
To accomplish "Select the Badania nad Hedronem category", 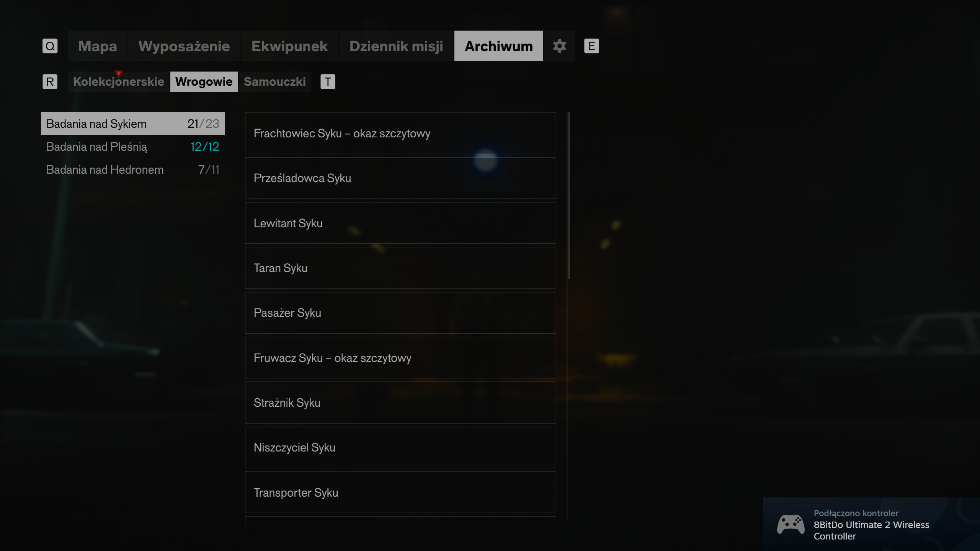I will (132, 170).
